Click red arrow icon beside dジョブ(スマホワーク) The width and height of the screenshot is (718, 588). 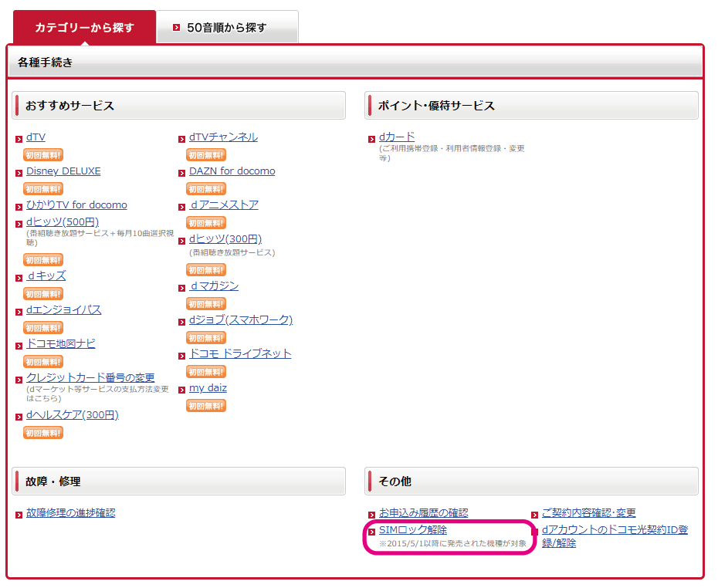click(x=181, y=322)
